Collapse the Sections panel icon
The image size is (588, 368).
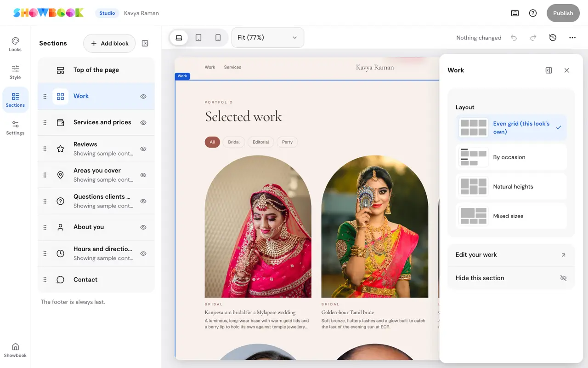click(x=145, y=43)
